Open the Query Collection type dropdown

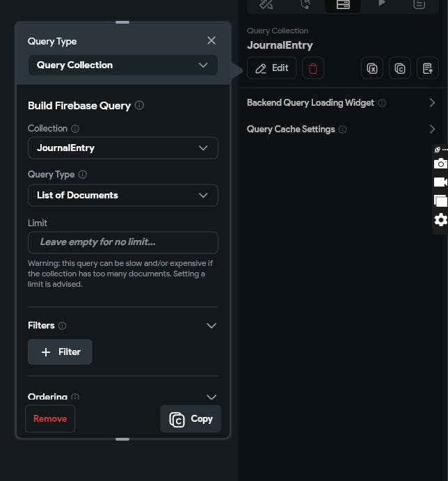coord(123,65)
